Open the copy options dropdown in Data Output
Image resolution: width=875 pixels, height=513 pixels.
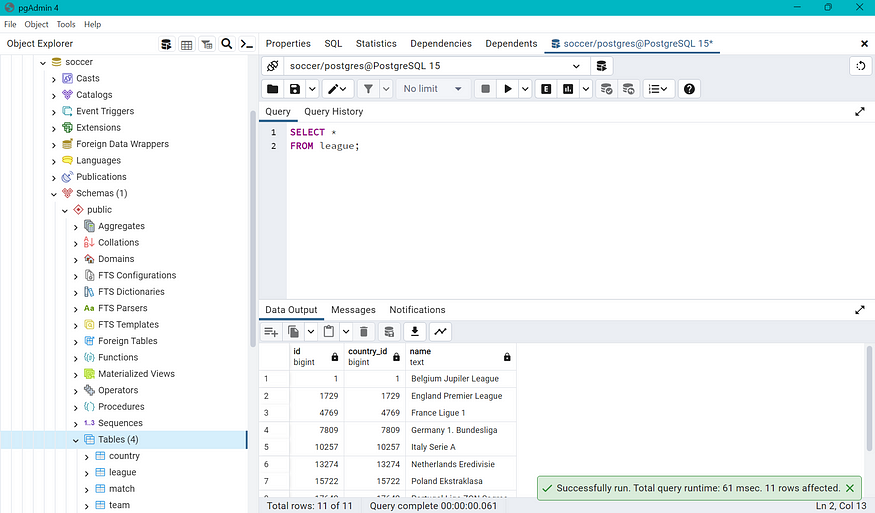(311, 332)
